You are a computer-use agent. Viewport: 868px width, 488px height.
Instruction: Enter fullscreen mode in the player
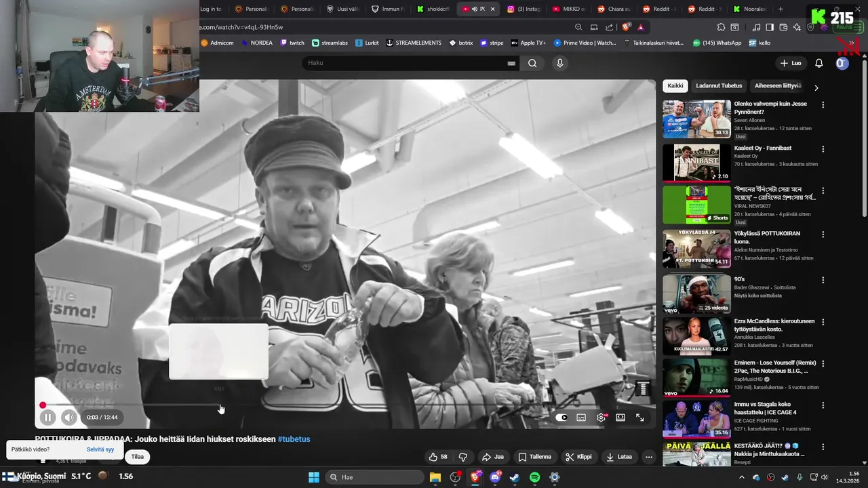(640, 418)
